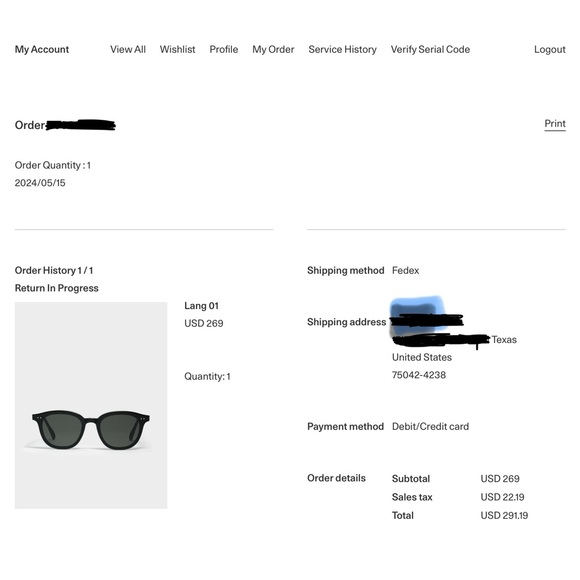Click the Debit/Credit card payment text
Screen dimensions: 580x580
tap(431, 426)
